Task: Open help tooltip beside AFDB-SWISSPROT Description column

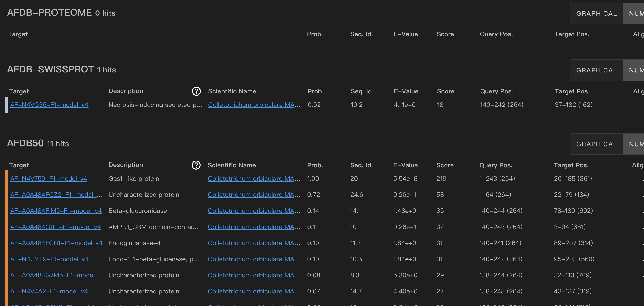Action: click(197, 91)
